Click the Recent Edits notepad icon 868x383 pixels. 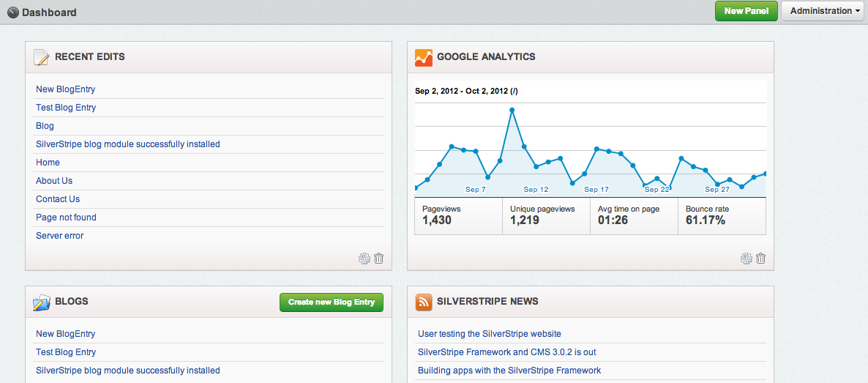click(42, 57)
